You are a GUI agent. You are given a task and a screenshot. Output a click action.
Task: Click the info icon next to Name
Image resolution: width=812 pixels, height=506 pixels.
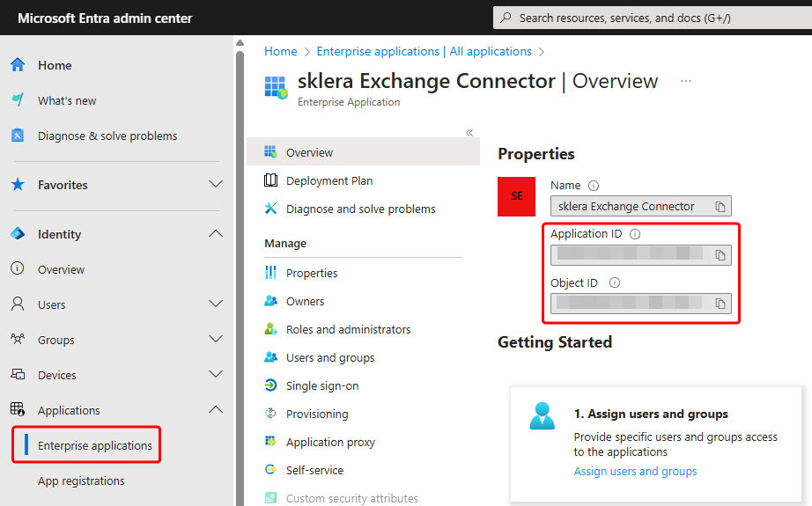[x=594, y=185]
